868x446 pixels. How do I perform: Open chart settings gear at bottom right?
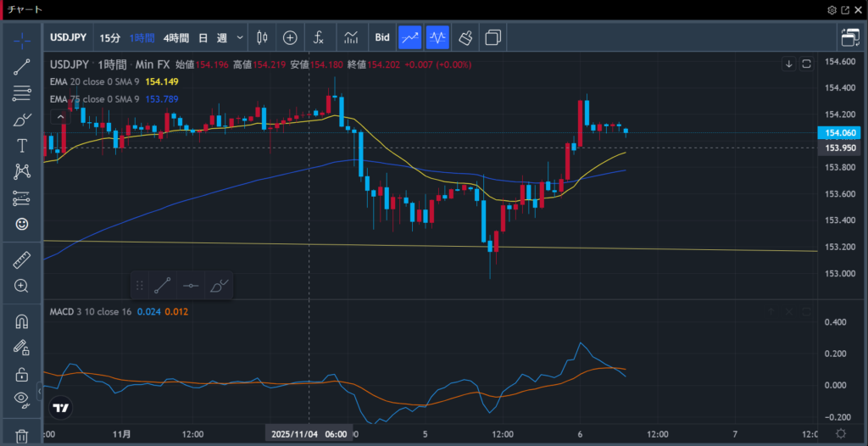[x=840, y=433]
